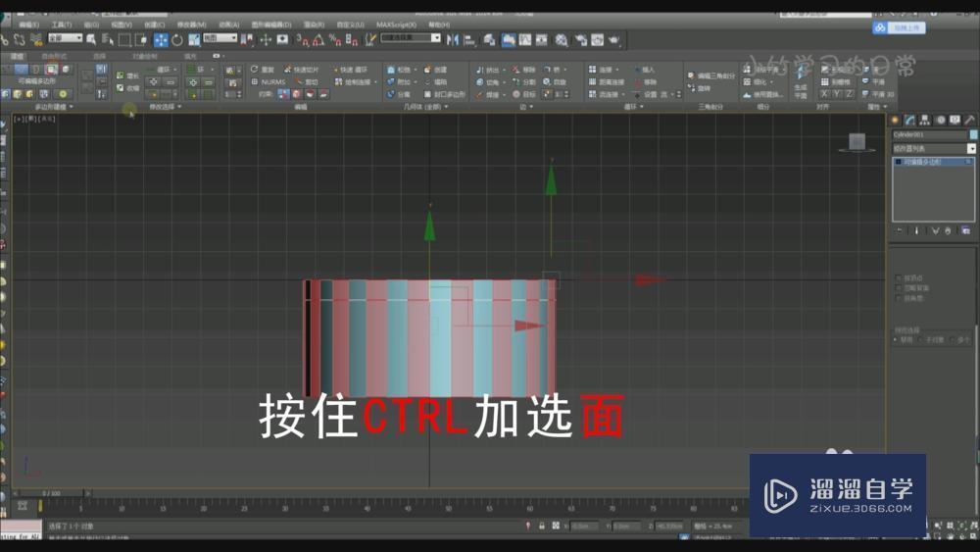This screenshot has width=980, height=552.
Task: Open the 工具(T) menu
Action: (61, 25)
